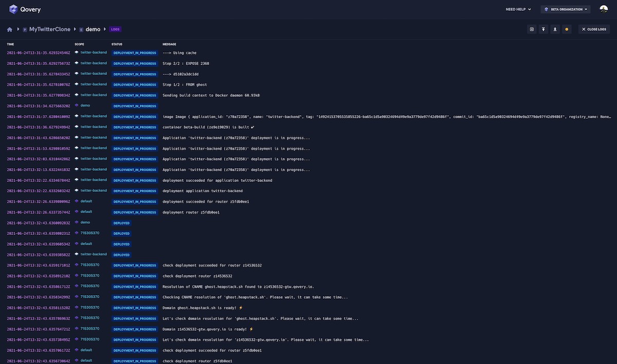Click the E environment icon before demo
Viewport: 617px width, 364px height.
click(x=81, y=29)
